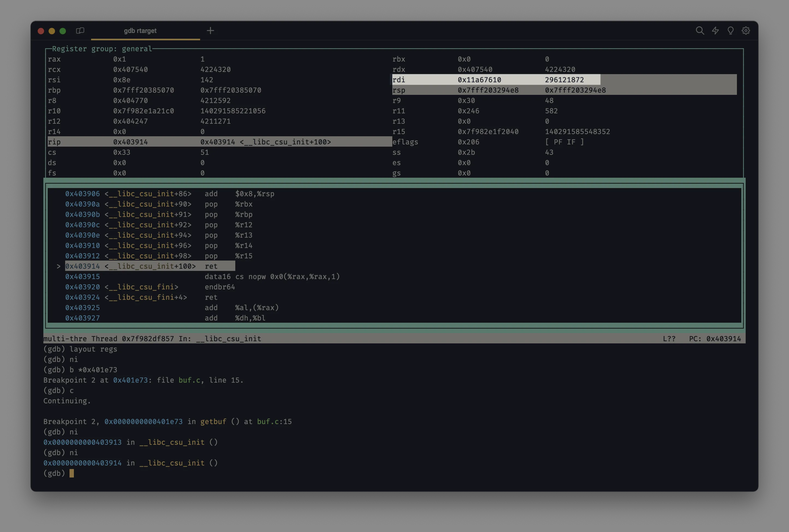
Task: Click getbuf function name in output
Action: tap(213, 422)
